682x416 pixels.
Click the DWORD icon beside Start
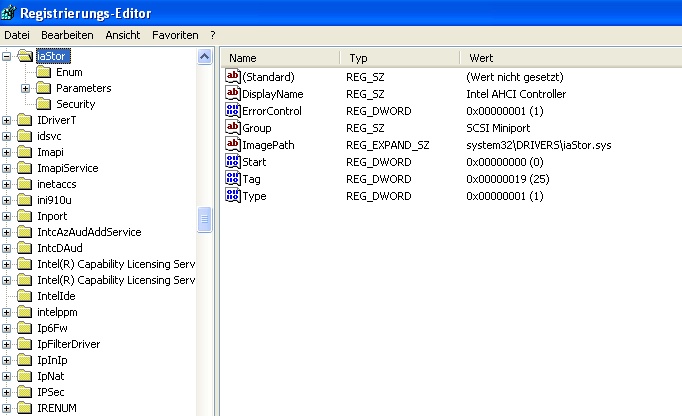233,161
